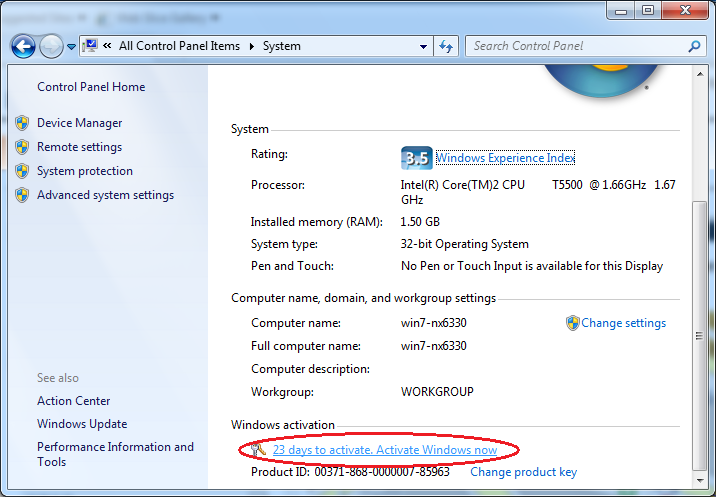Click the keys icon beside activation link
The width and height of the screenshot is (716, 497).
click(x=259, y=449)
